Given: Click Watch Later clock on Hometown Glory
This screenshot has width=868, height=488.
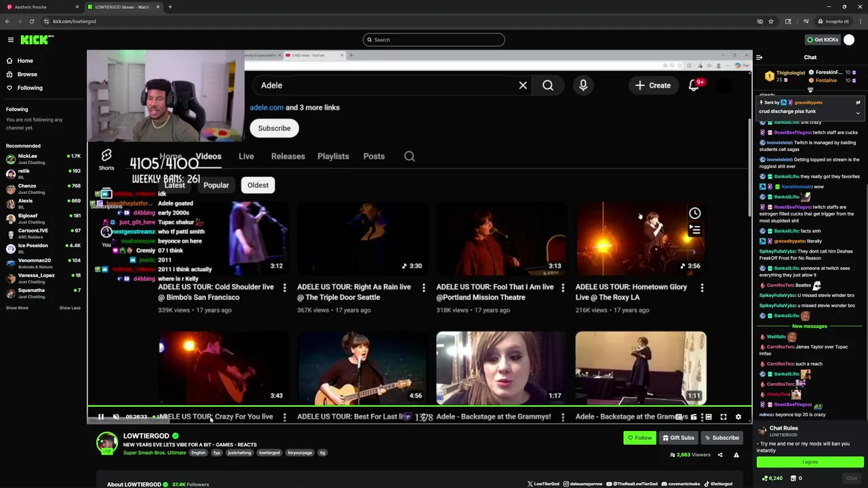Looking at the screenshot, I should [x=695, y=214].
